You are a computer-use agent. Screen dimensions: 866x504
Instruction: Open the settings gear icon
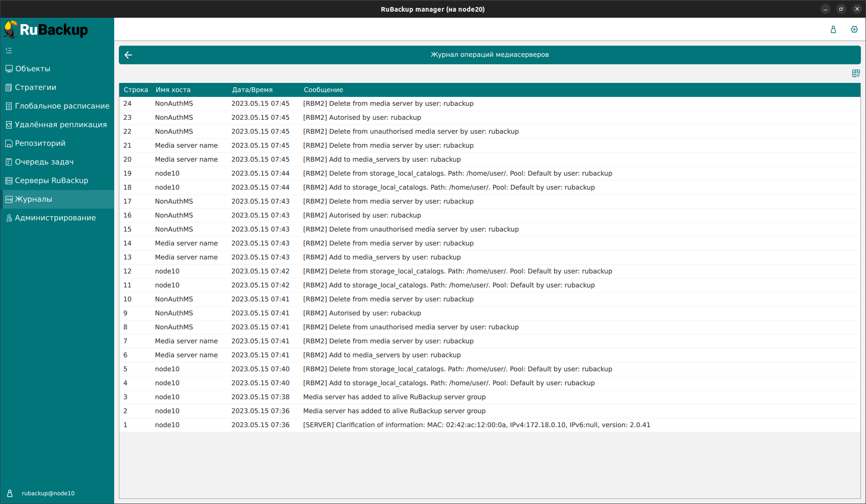pyautogui.click(x=854, y=29)
